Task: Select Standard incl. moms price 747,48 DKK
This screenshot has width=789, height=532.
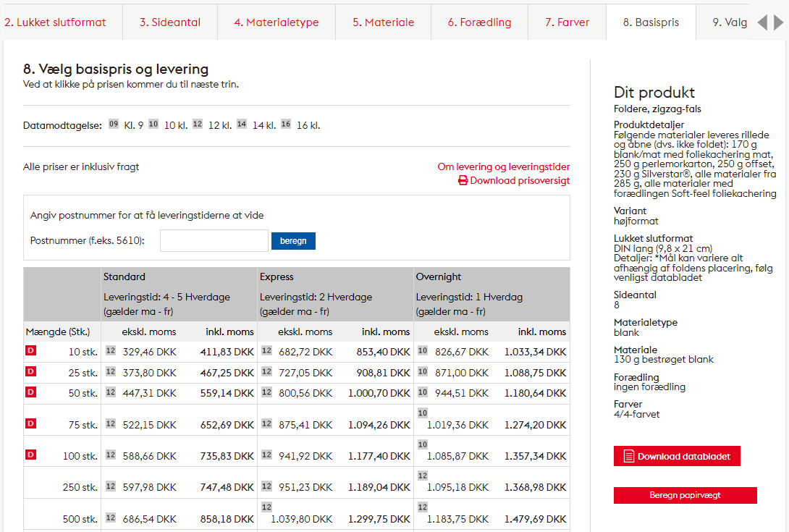Action: (x=227, y=487)
